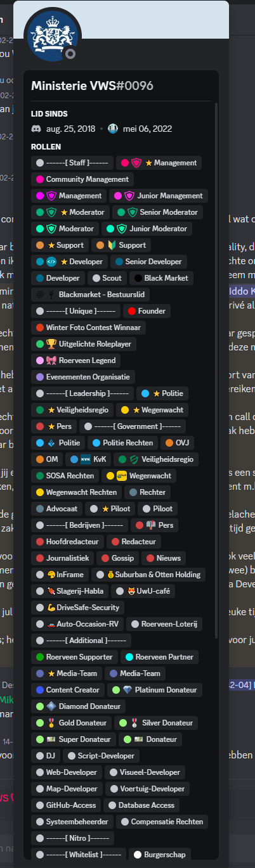Select the Community Management role tag
255x868 pixels.
point(74,179)
